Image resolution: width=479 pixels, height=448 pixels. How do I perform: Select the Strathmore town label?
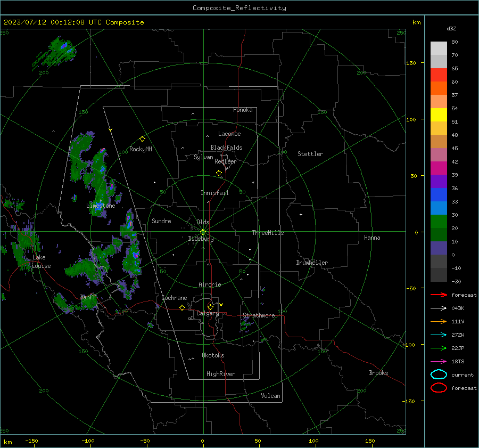coord(259,315)
